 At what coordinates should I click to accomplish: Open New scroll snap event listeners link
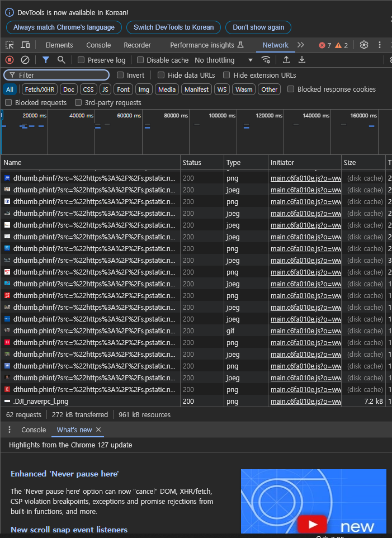tap(69, 530)
